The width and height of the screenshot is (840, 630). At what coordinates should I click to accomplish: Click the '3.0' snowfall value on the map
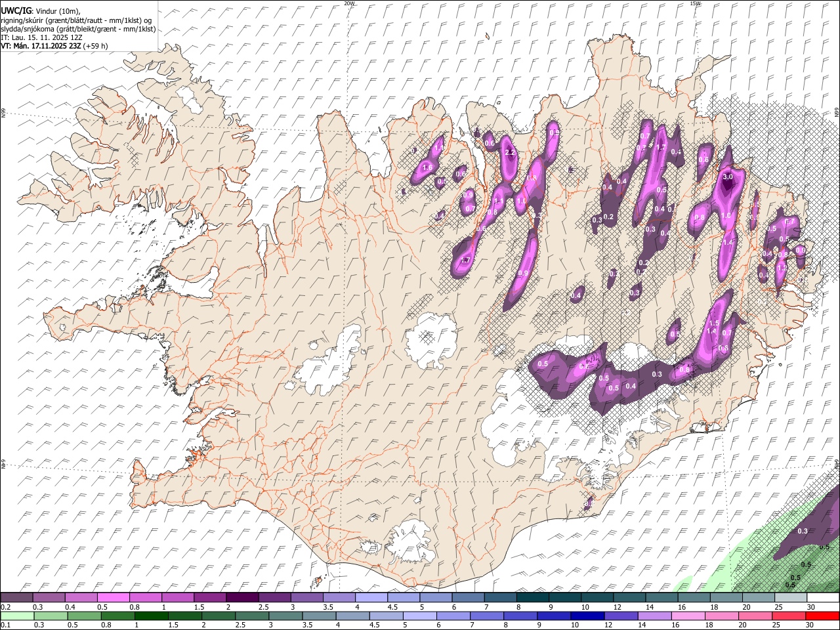point(727,177)
